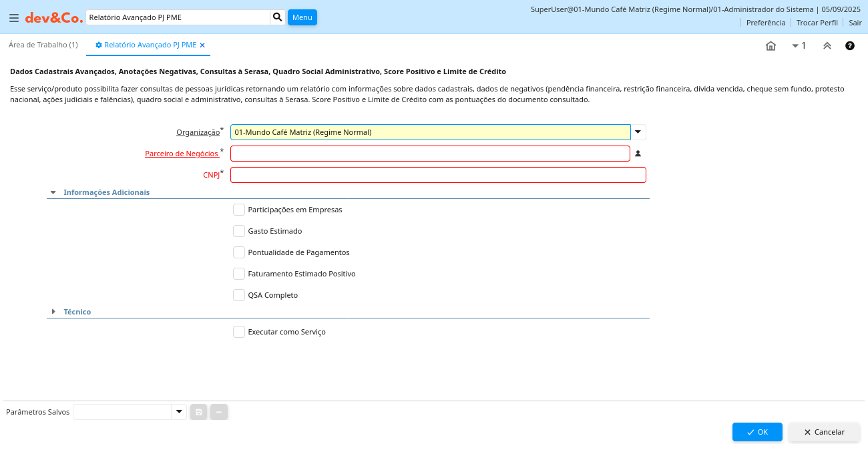
Task: Click the Organização field showing 01-Mundo Café Matriz
Action: tap(430, 132)
